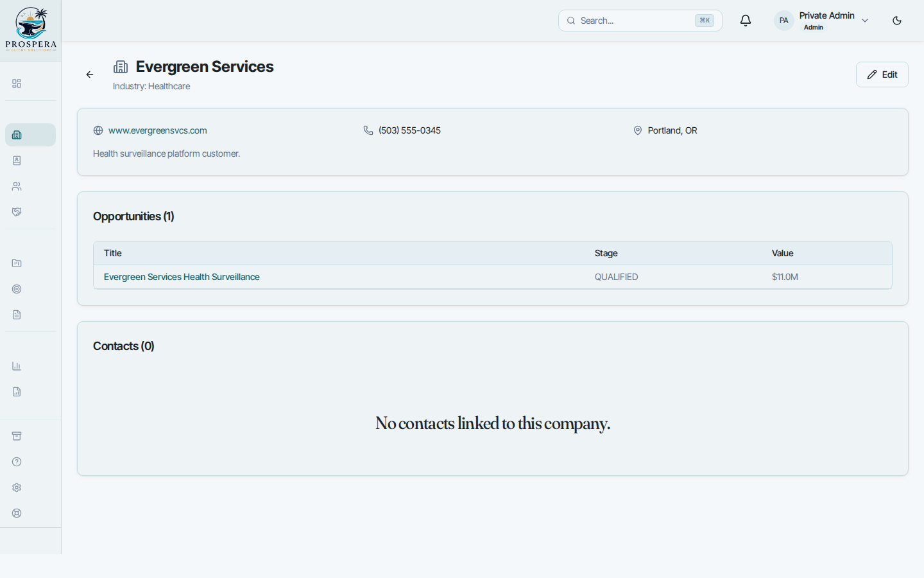Click the building icon beside the company title
924x578 pixels.
[x=121, y=67]
